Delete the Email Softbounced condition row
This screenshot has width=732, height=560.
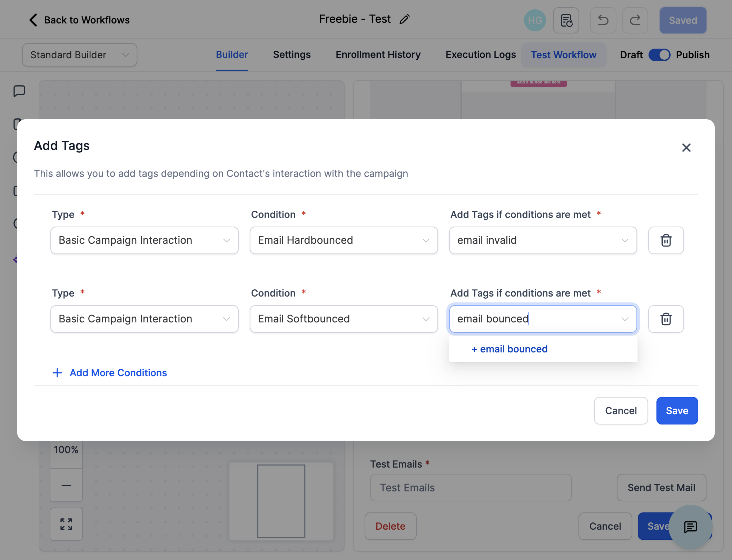pyautogui.click(x=666, y=319)
